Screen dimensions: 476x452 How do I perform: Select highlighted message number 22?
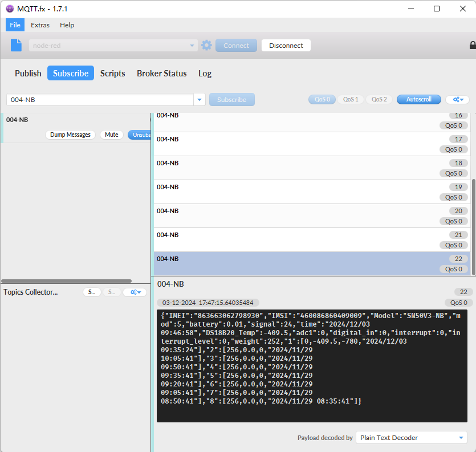pos(312,263)
